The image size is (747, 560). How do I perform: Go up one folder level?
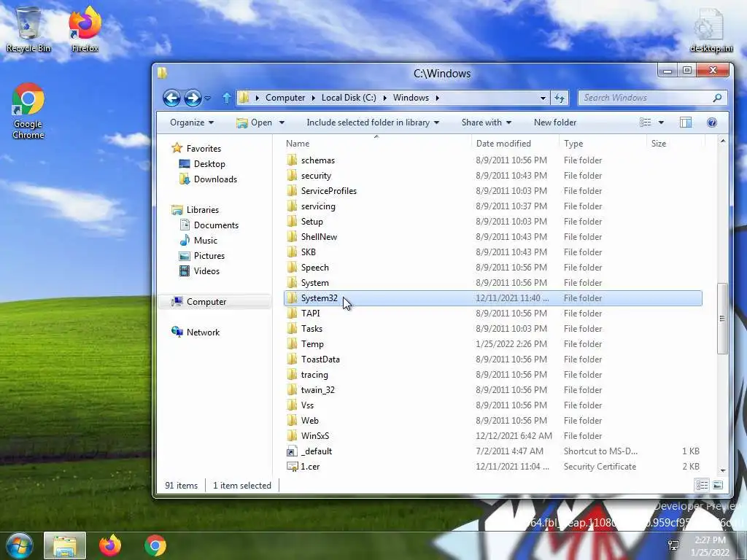click(x=227, y=98)
